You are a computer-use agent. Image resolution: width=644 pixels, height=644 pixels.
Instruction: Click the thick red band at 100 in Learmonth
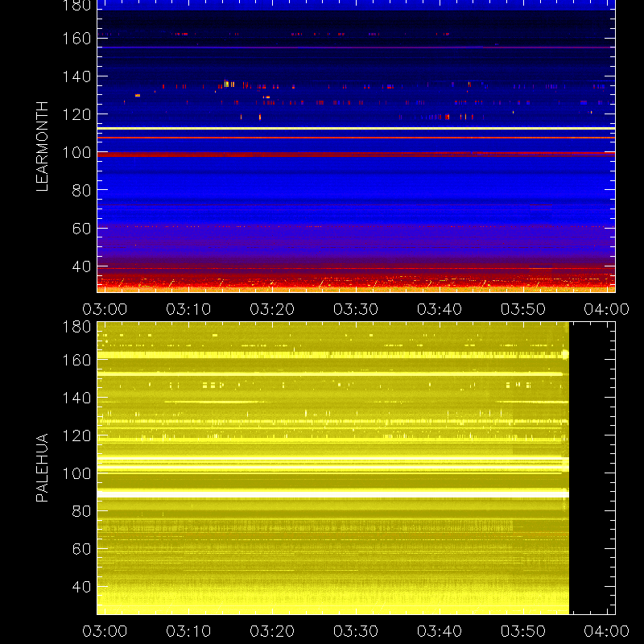click(x=356, y=155)
